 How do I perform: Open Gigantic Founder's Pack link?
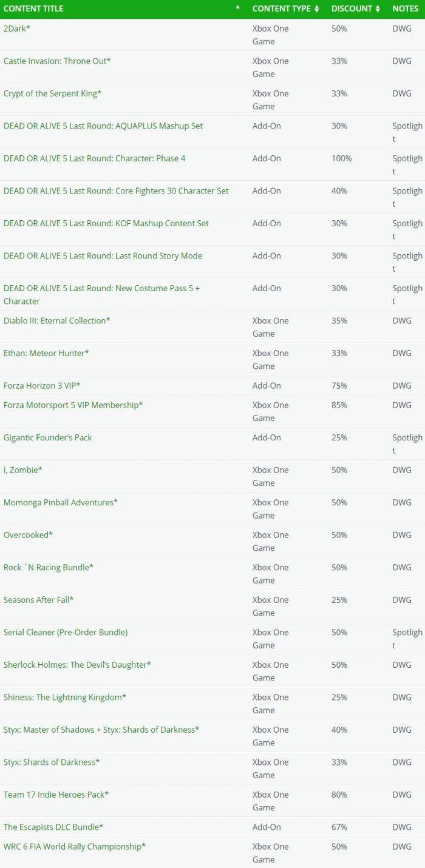click(48, 438)
